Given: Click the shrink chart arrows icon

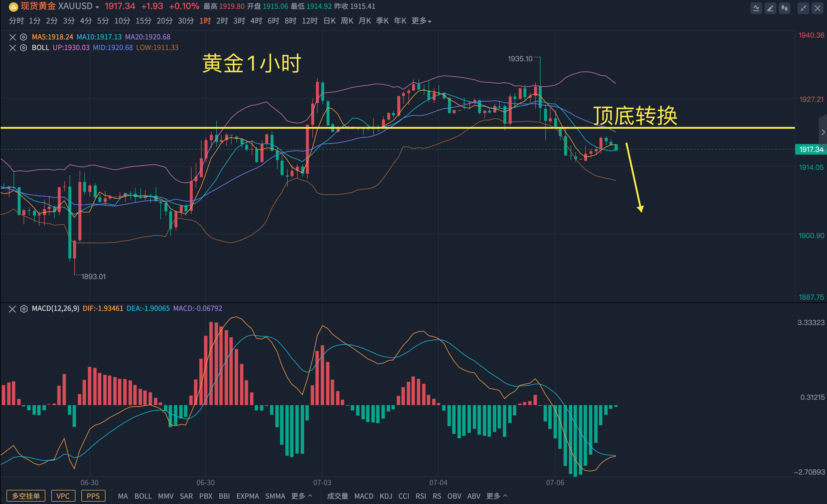Looking at the screenshot, I should [x=803, y=8].
